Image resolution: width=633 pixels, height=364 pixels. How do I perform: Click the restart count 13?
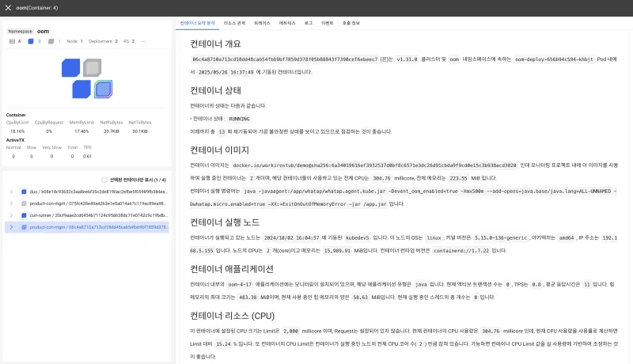222,131
